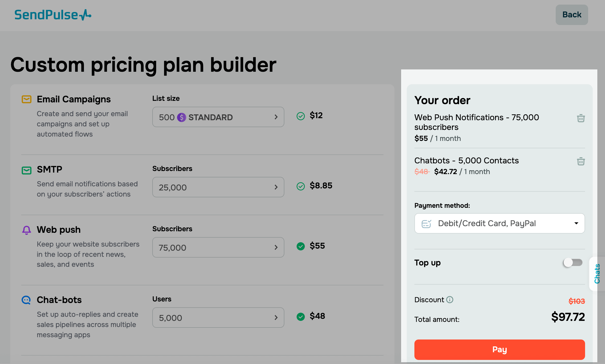Viewport: 605px width, 364px height.
Task: Enable the Top up switch
Action: click(573, 262)
